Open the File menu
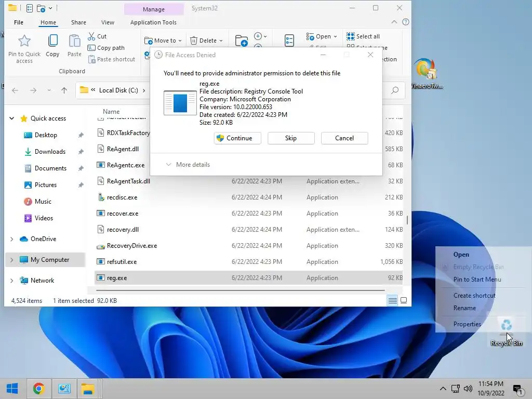 [19, 22]
